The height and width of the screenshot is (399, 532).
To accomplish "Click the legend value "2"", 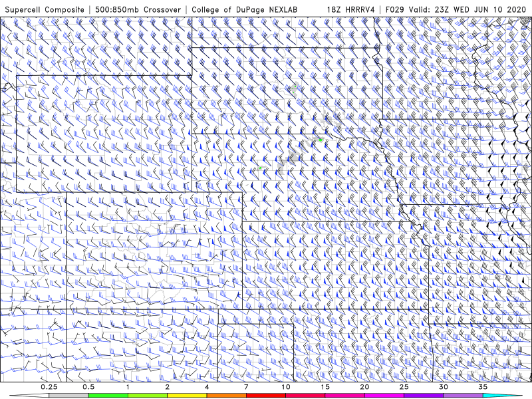I will pyautogui.click(x=168, y=387).
